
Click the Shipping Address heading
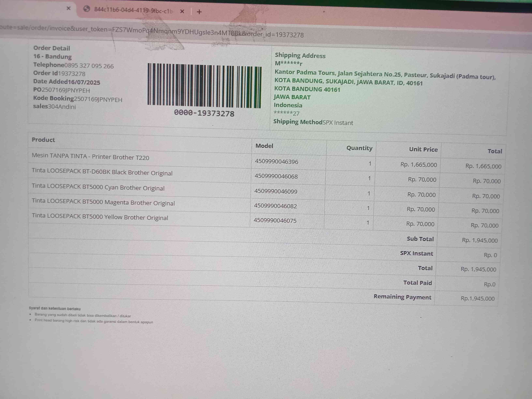(300, 56)
